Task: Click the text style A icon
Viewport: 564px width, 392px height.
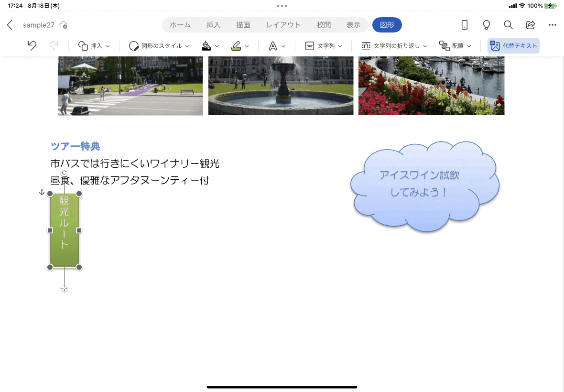Action: 272,46
